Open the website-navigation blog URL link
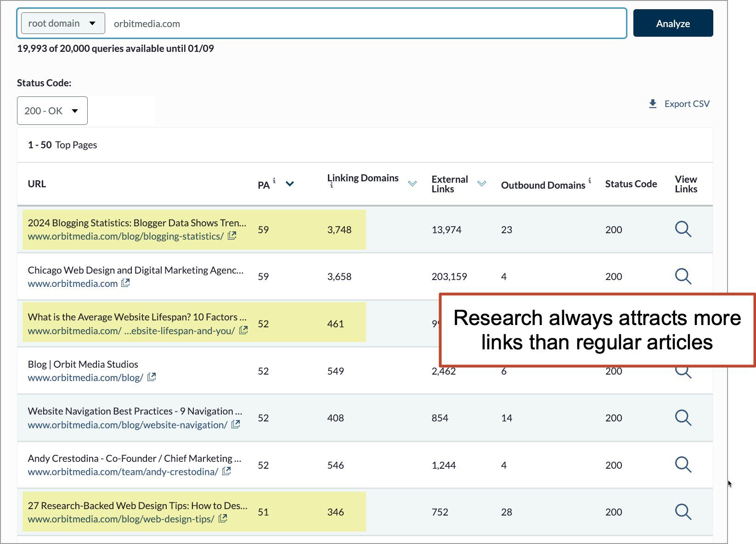756x544 pixels. click(127, 425)
